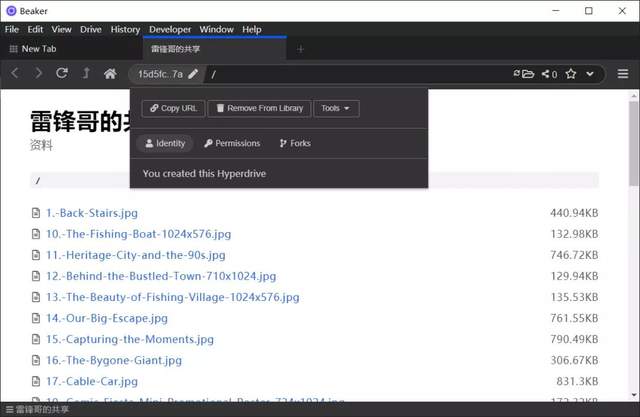Reload the page with the refresh icon
This screenshot has height=417, width=640.
(62, 73)
